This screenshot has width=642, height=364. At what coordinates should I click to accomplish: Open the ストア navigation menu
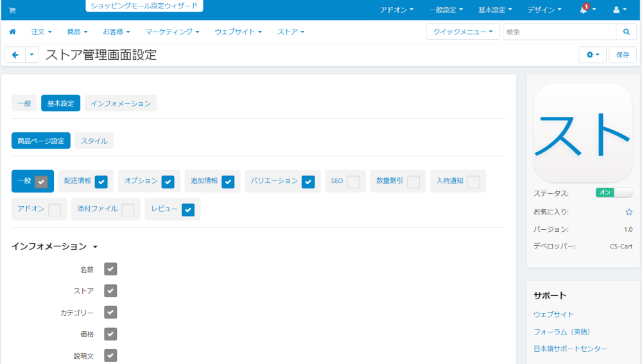click(x=291, y=31)
